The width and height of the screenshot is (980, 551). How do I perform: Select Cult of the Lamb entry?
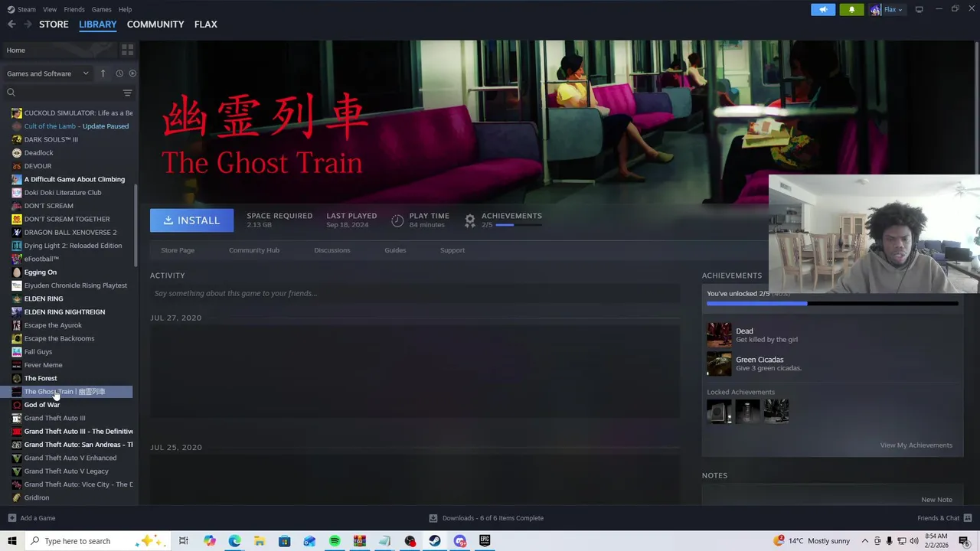[x=77, y=126]
